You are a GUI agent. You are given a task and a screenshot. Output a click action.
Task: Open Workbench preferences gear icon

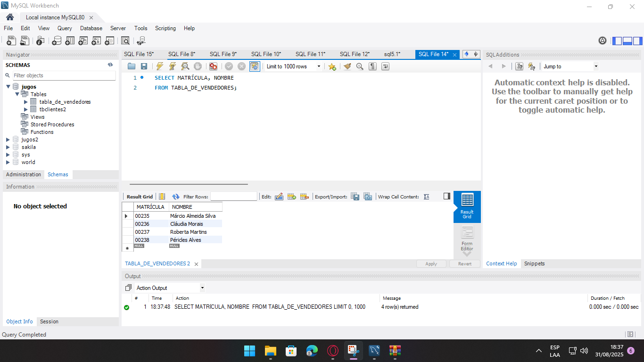[x=603, y=41]
